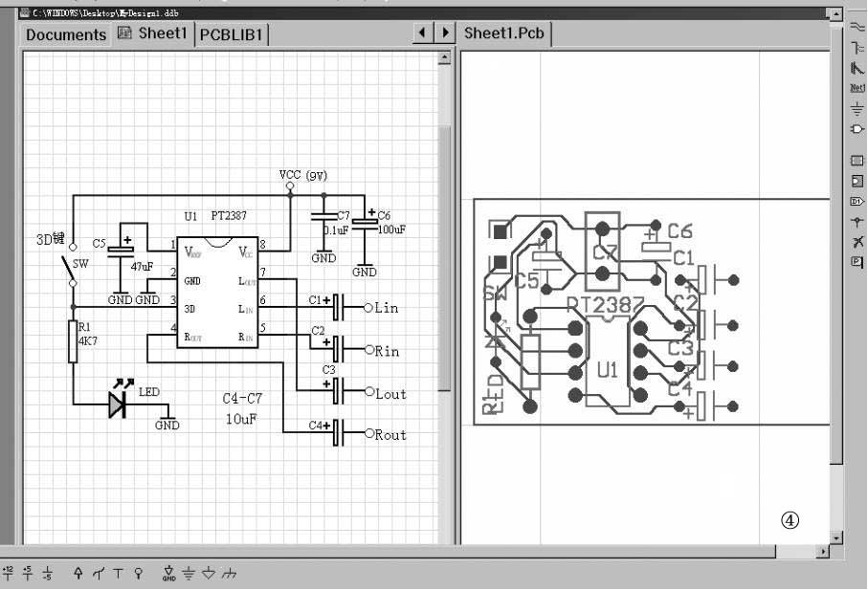Select the Place Port D1 icon
Viewport: 868px width, 590px height.
click(857, 202)
